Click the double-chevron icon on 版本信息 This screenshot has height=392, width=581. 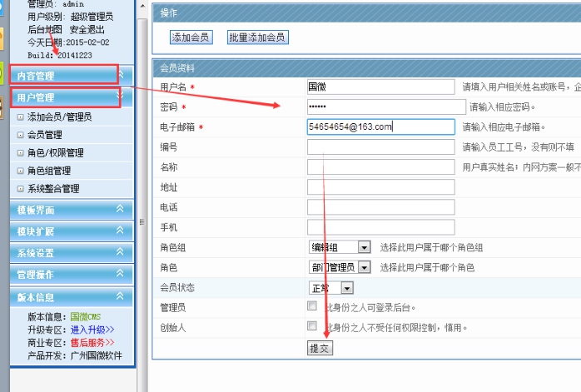(x=121, y=297)
